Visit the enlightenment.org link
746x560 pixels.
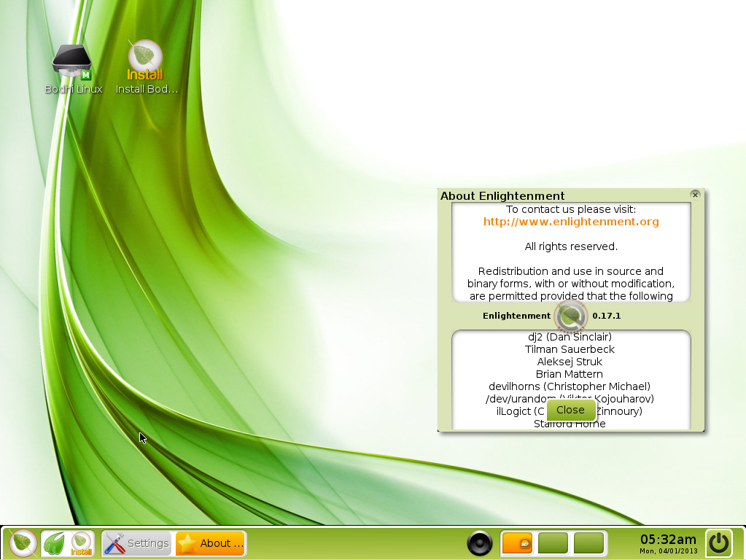[570, 222]
